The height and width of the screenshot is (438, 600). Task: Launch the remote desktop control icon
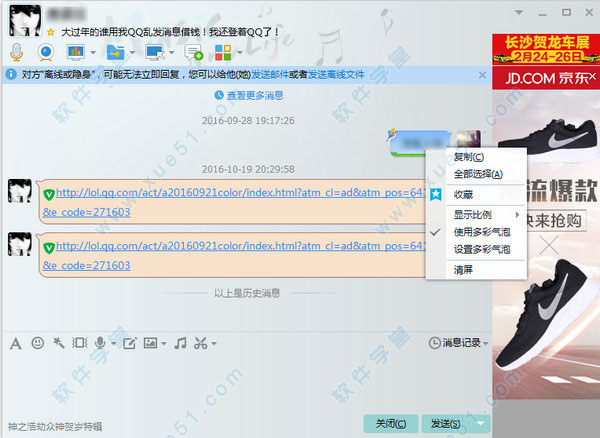[155, 52]
